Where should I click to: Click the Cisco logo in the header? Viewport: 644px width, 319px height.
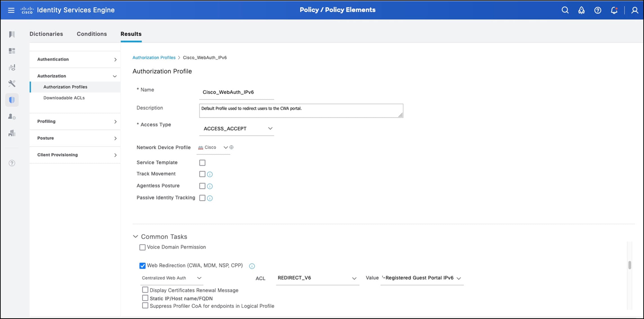pos(27,10)
